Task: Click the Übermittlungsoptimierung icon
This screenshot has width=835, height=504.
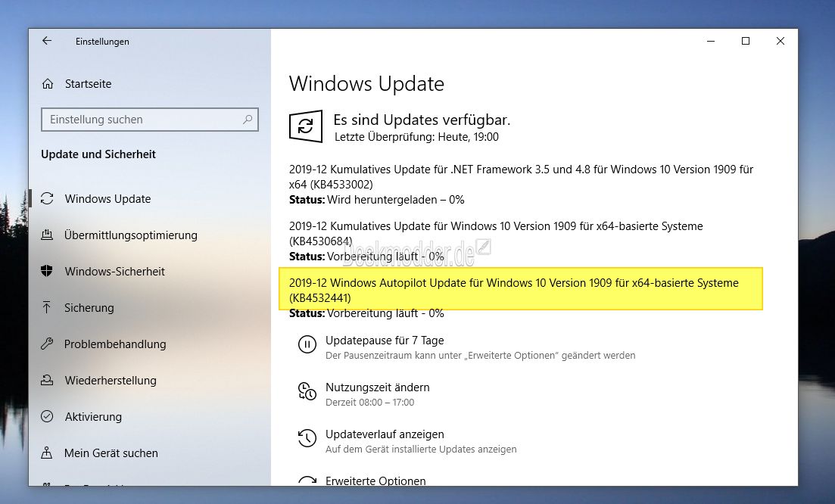Action: tap(47, 235)
